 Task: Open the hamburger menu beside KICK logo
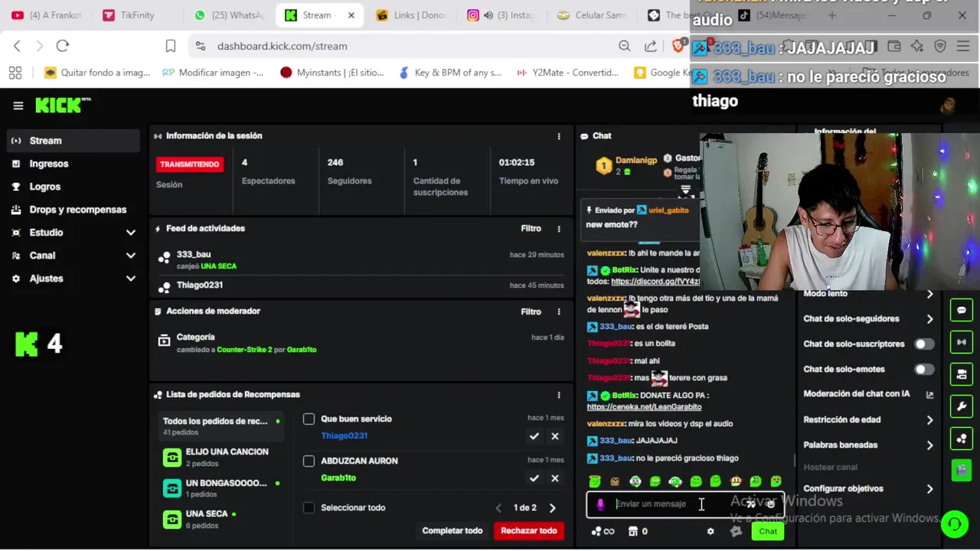pyautogui.click(x=18, y=106)
